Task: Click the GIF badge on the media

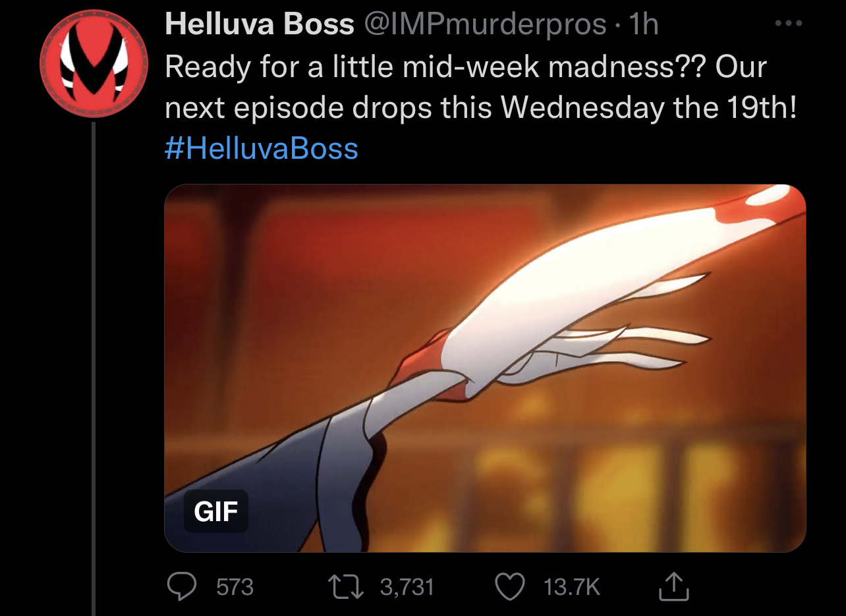Action: (x=215, y=511)
